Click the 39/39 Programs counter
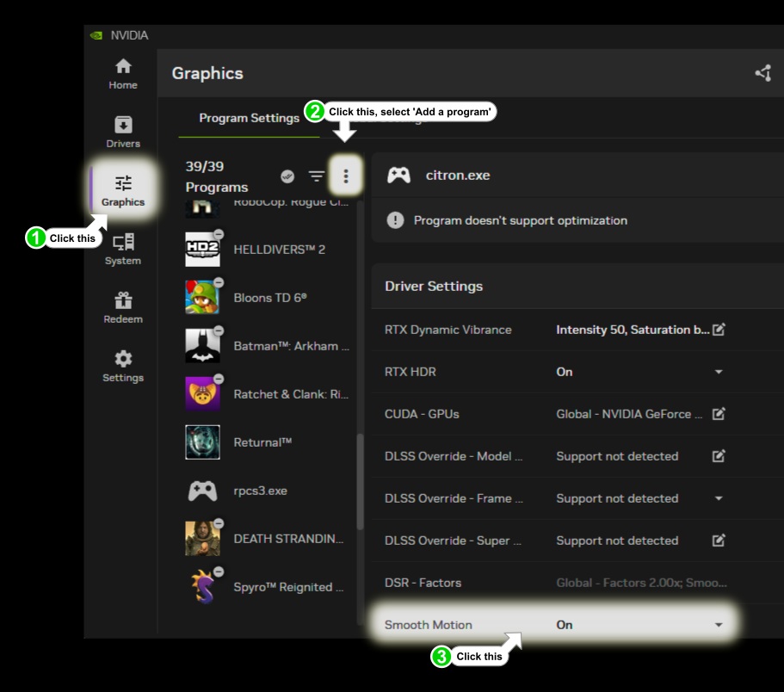The height and width of the screenshot is (692, 784). tap(217, 176)
